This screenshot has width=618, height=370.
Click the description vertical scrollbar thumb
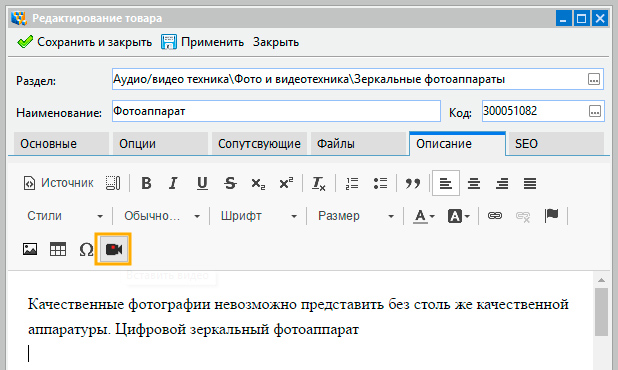coord(601,312)
